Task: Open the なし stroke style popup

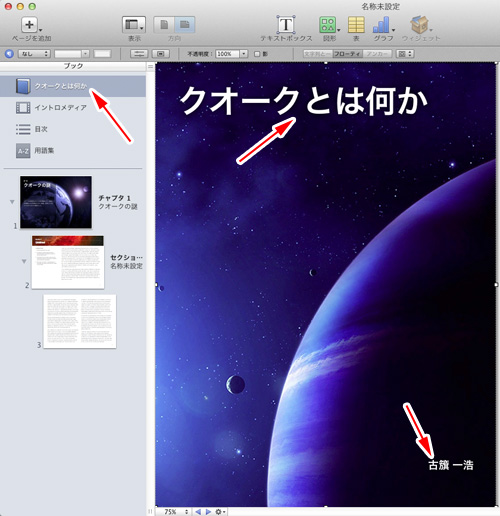Action: point(34,53)
